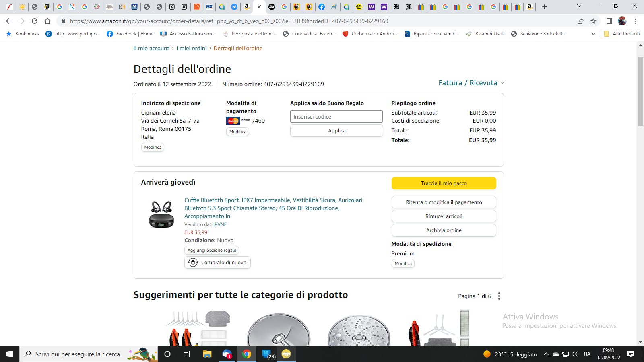Reload the page with the browser refresh icon
644x362 pixels.
coord(35,21)
